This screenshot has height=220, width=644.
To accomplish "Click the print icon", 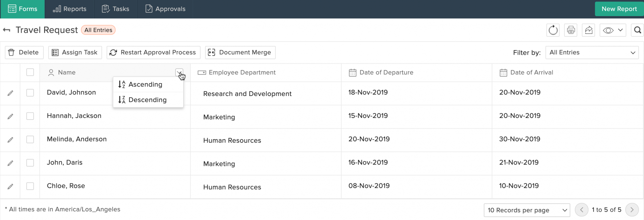I will (x=571, y=30).
